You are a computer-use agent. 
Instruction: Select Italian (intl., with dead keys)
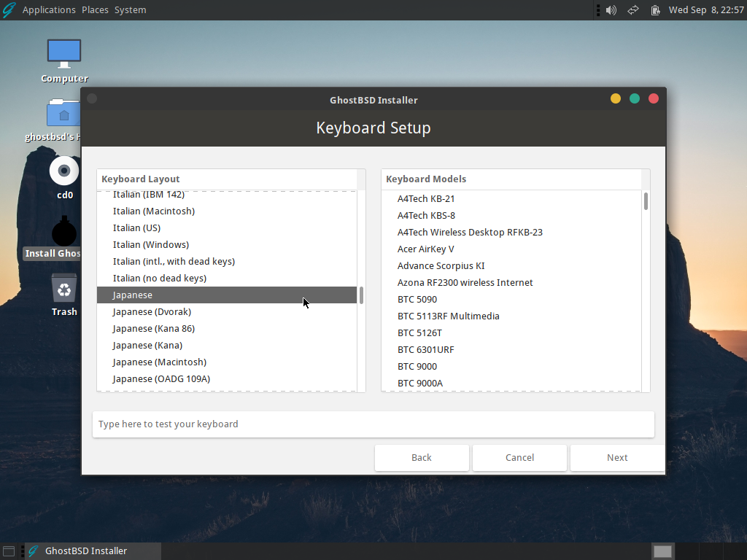coord(227,262)
